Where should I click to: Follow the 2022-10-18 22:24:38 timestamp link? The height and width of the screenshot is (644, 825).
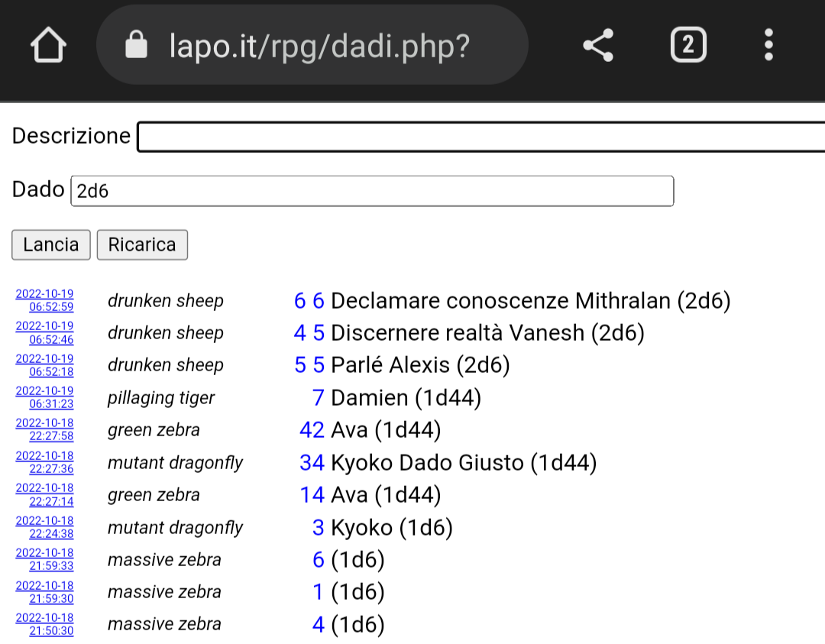point(45,527)
